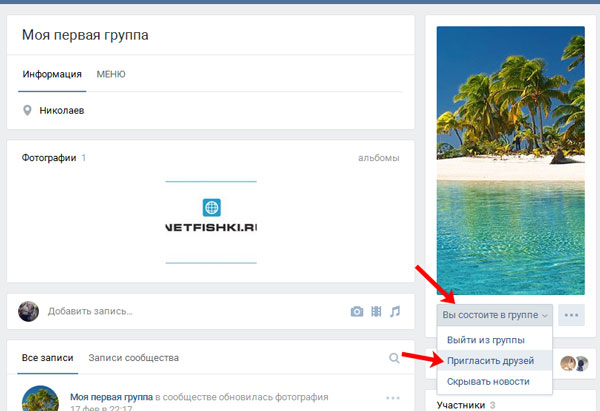Switch to the Записи сообщества tab

click(x=133, y=358)
